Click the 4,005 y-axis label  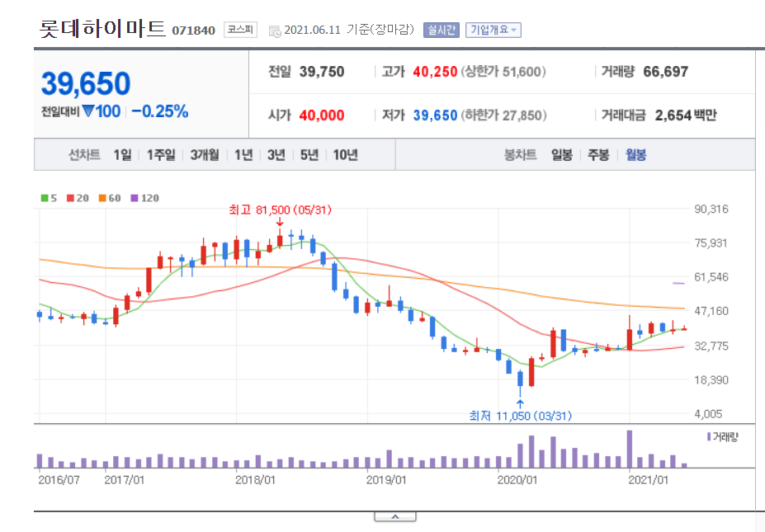pyautogui.click(x=708, y=414)
